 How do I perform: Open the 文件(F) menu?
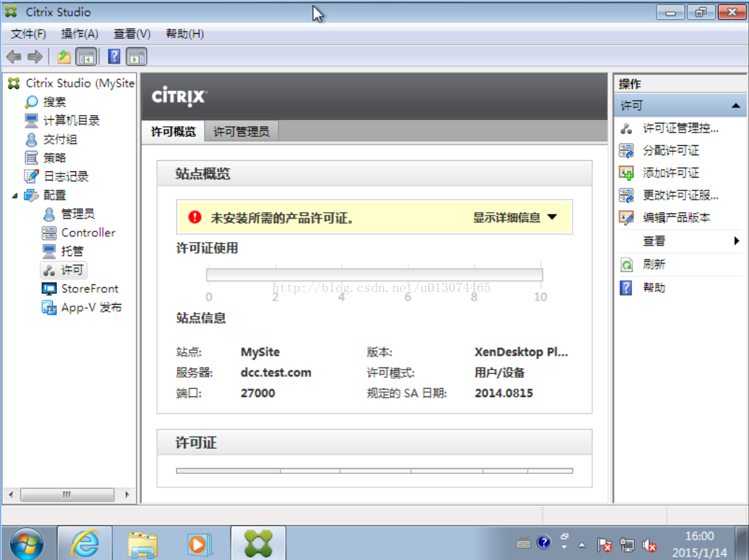pos(28,34)
